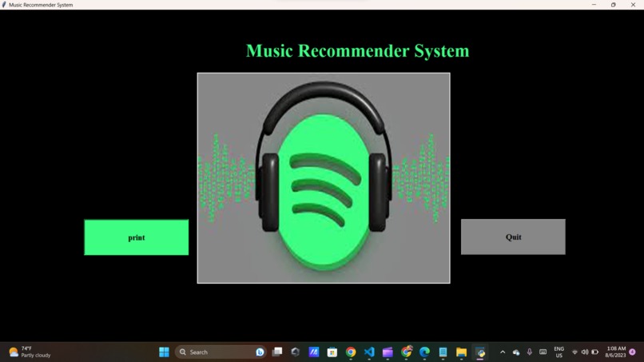Check the battery status icon
The image size is (644, 362).
(x=594, y=352)
